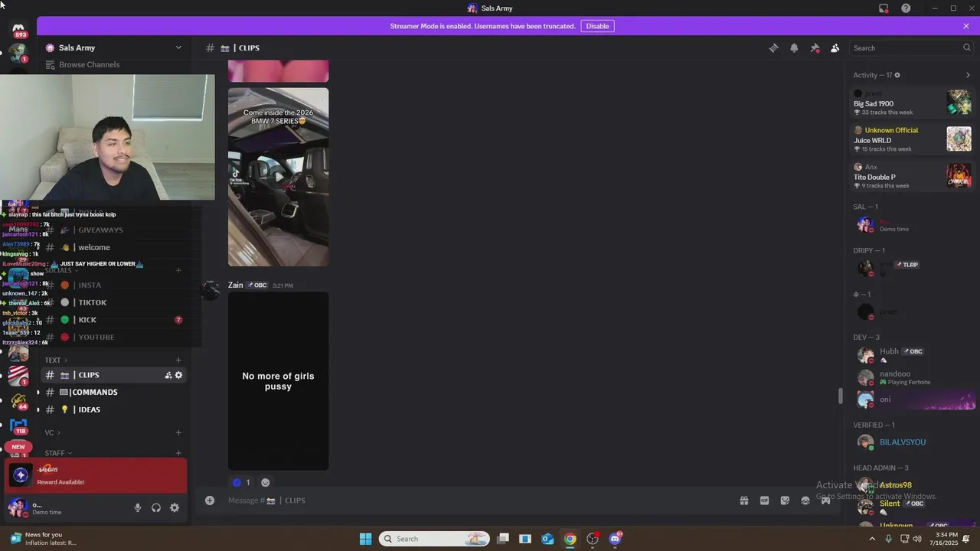The height and width of the screenshot is (551, 980).
Task: Add a channel to TEXT category
Action: (178, 360)
